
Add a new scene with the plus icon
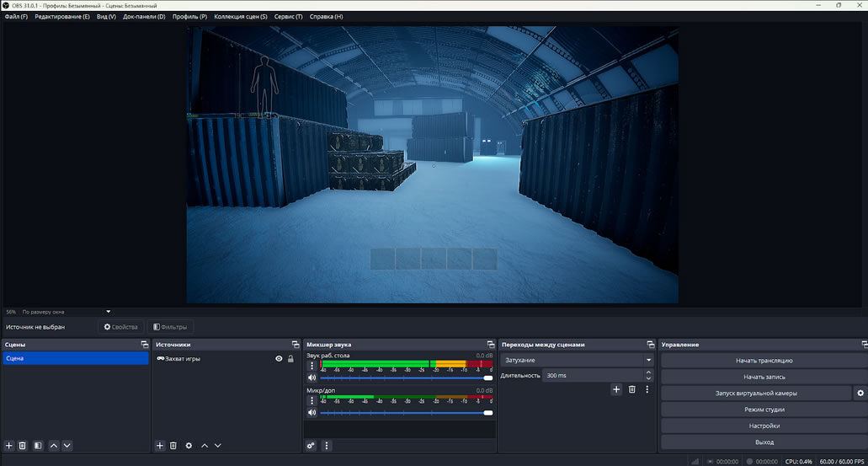tap(9, 446)
